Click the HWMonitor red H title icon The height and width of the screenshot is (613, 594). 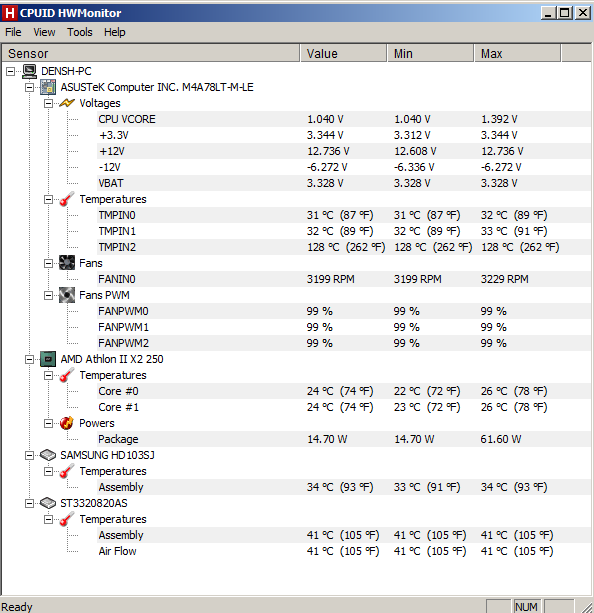[10, 13]
